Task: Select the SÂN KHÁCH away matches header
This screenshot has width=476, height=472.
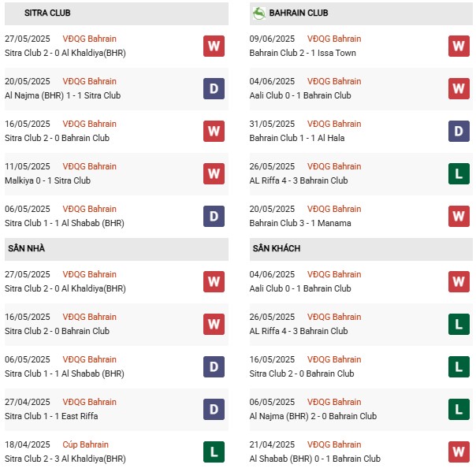Action: [x=361, y=248]
